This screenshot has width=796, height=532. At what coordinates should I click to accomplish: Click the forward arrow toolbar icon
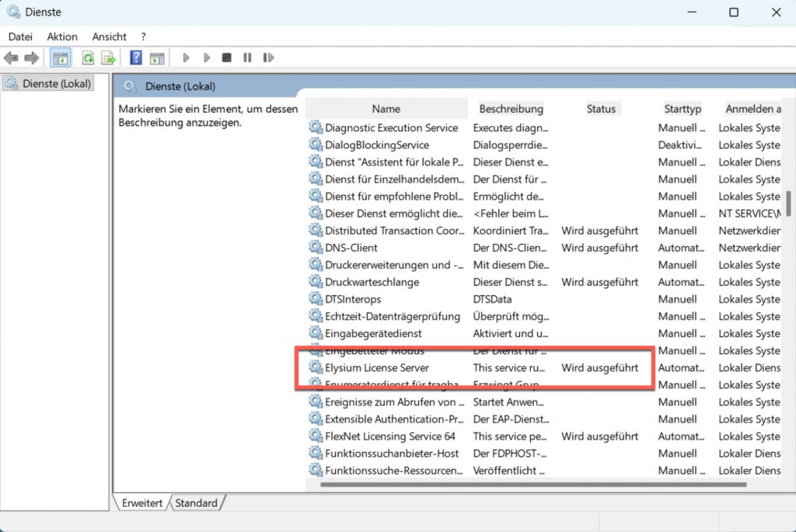click(x=31, y=58)
